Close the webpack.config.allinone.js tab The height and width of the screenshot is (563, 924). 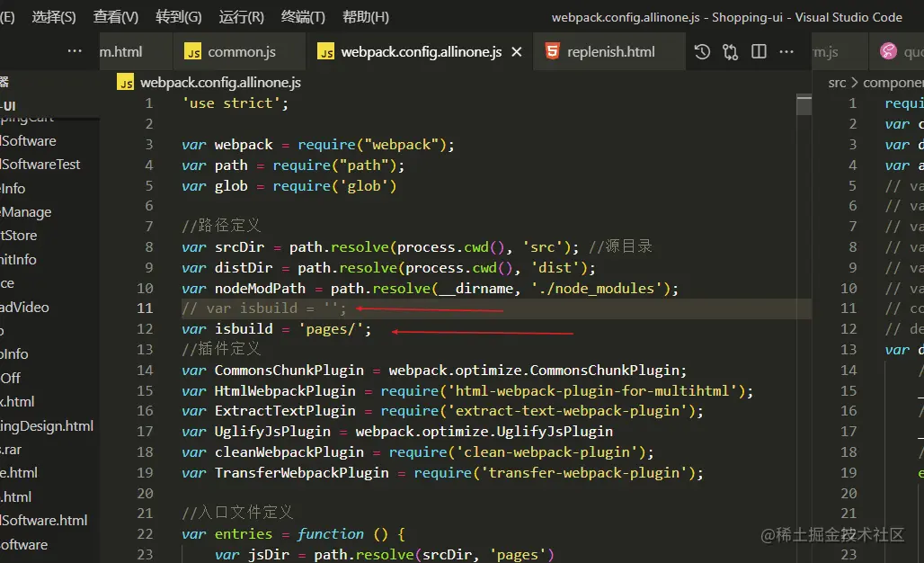[517, 52]
